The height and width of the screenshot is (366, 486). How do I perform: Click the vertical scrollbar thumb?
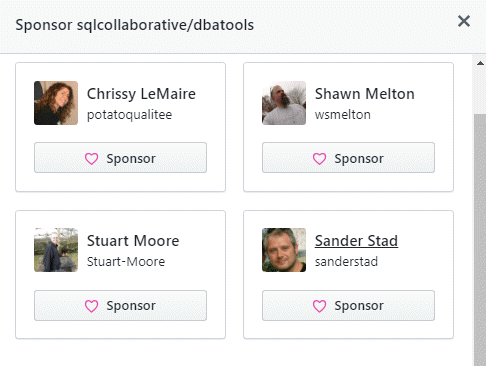[x=480, y=240]
